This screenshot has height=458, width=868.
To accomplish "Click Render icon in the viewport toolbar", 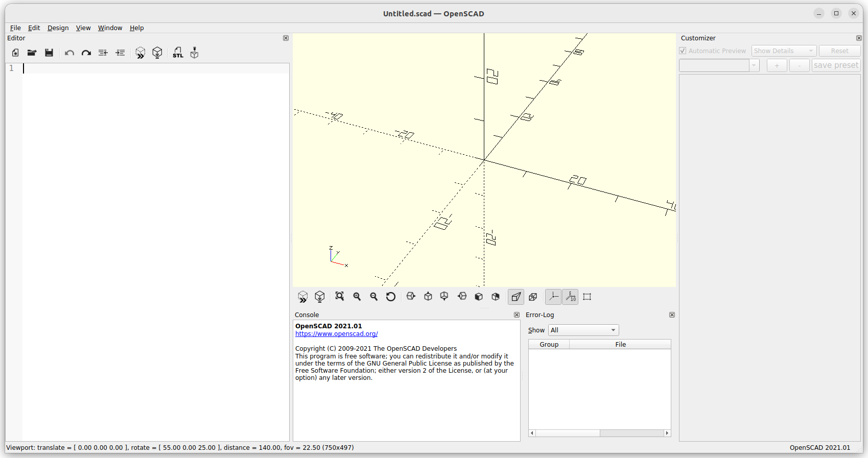I will 320,297.
